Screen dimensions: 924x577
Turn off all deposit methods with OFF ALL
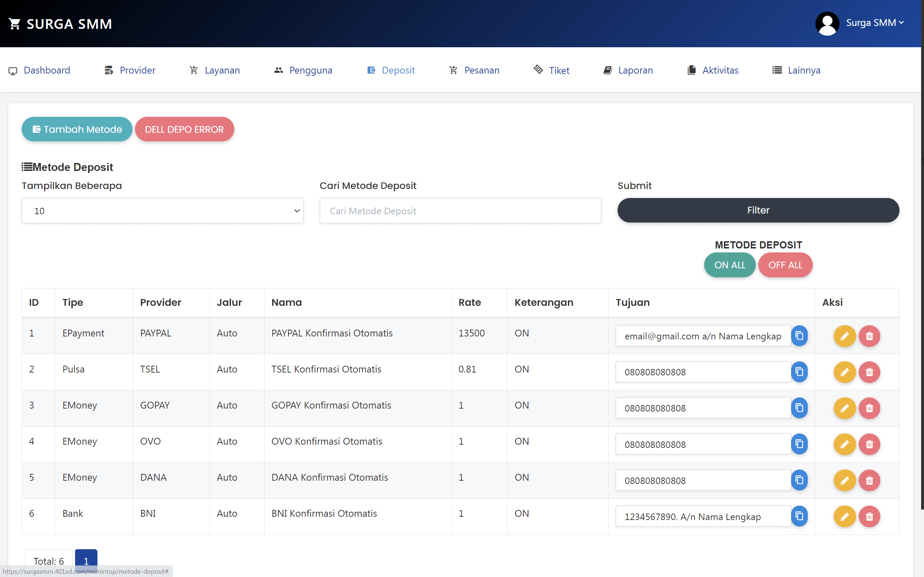pyautogui.click(x=785, y=265)
